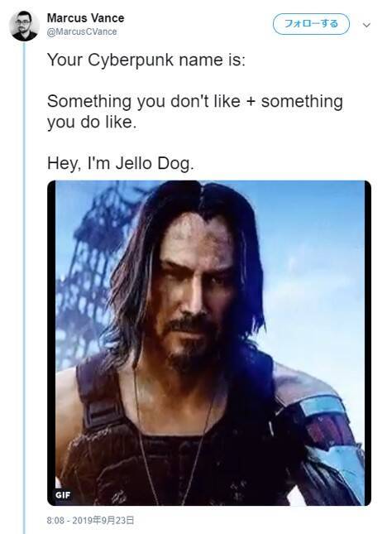Open Marcus Vance's profile avatar
Image resolution: width=392 pixels, height=534 pixels.
24,26
